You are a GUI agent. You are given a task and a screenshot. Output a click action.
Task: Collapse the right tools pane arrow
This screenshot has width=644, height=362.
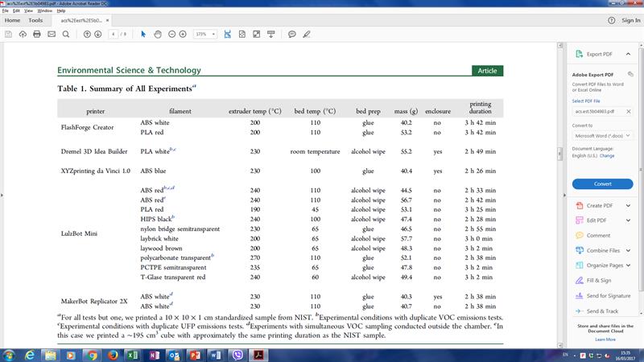(564, 195)
